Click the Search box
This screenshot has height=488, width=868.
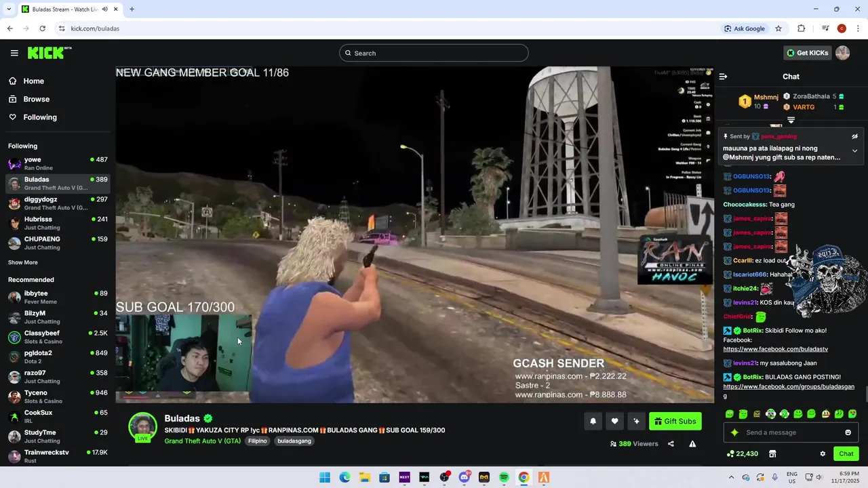(x=434, y=53)
